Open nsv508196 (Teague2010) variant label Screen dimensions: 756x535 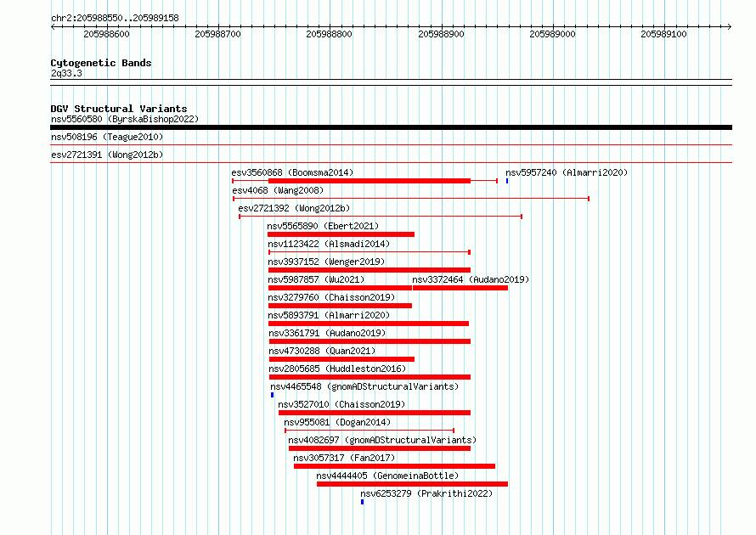point(107,137)
